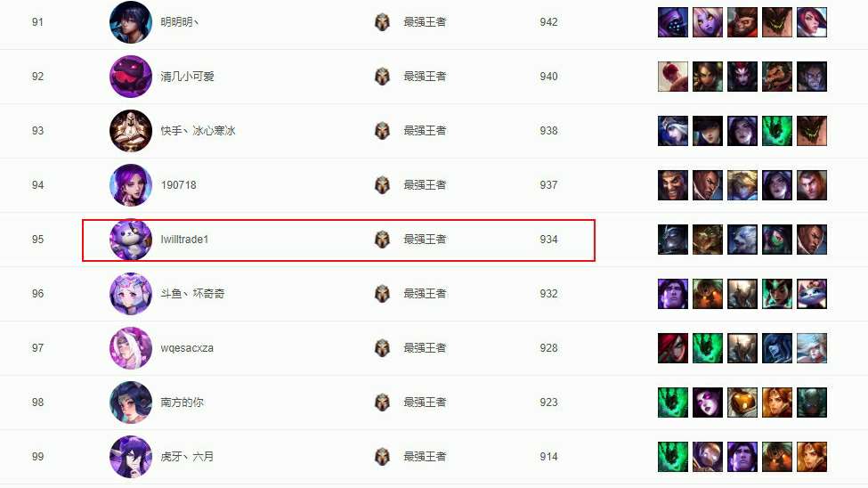
Task: Open 虎牙丶六月 player name
Action: 187,457
